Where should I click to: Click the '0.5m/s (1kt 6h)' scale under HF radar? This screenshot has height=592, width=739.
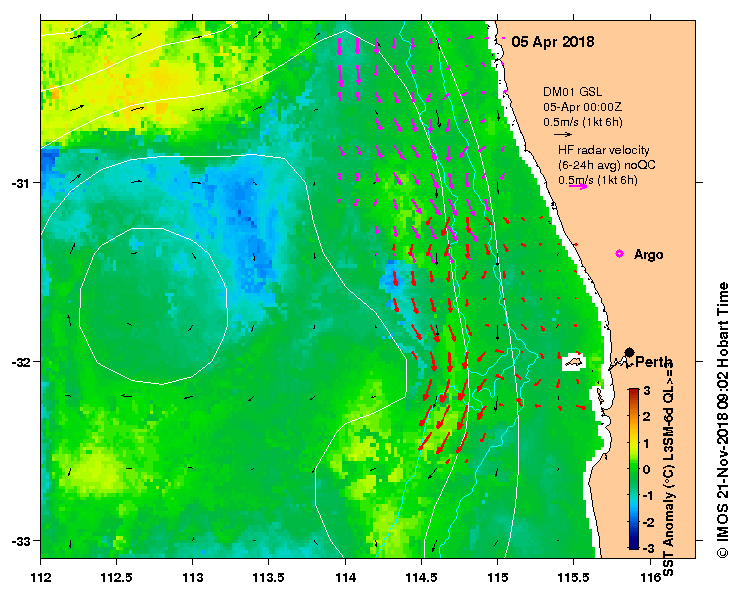598,180
